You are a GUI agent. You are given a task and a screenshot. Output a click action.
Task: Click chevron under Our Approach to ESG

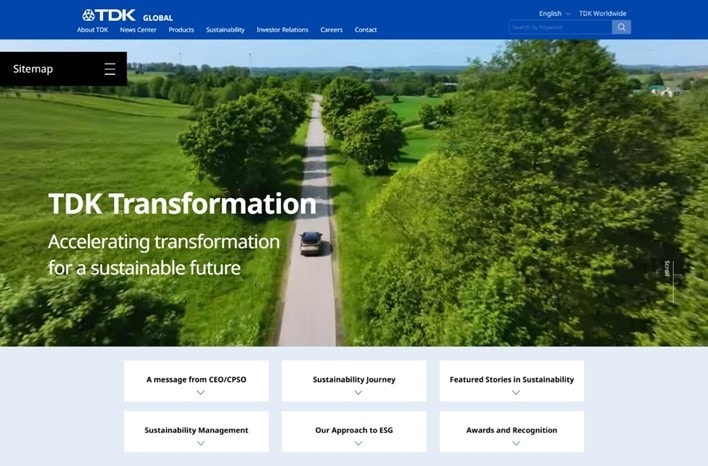click(x=358, y=443)
